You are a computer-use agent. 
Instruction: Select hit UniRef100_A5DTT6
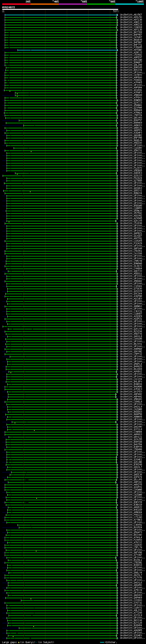pos(131,334)
